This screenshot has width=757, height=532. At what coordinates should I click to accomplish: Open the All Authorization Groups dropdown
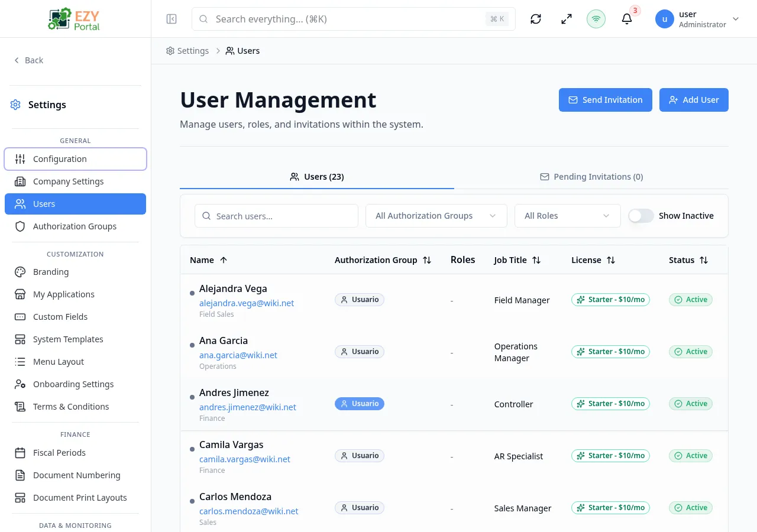436,216
